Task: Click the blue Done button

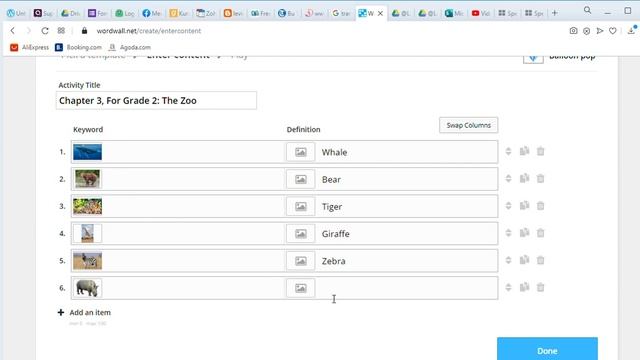Action: tap(547, 350)
